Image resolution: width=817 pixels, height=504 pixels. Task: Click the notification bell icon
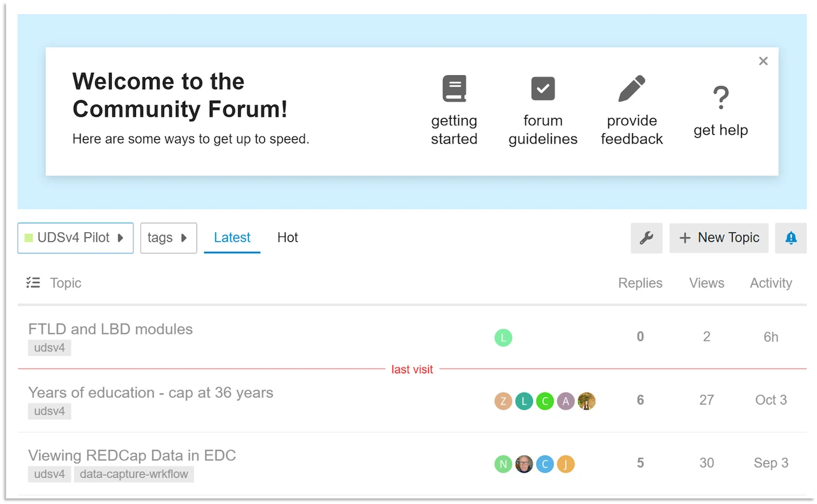(x=790, y=237)
